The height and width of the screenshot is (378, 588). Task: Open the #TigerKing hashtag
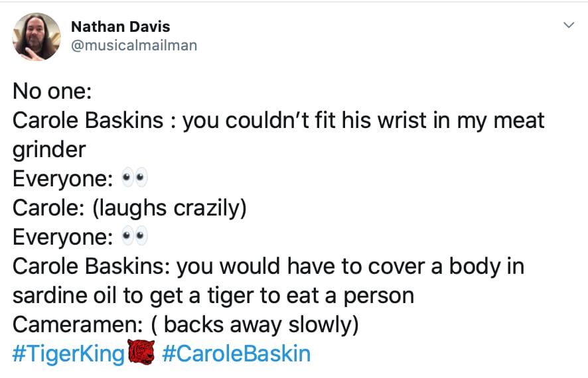coord(68,353)
